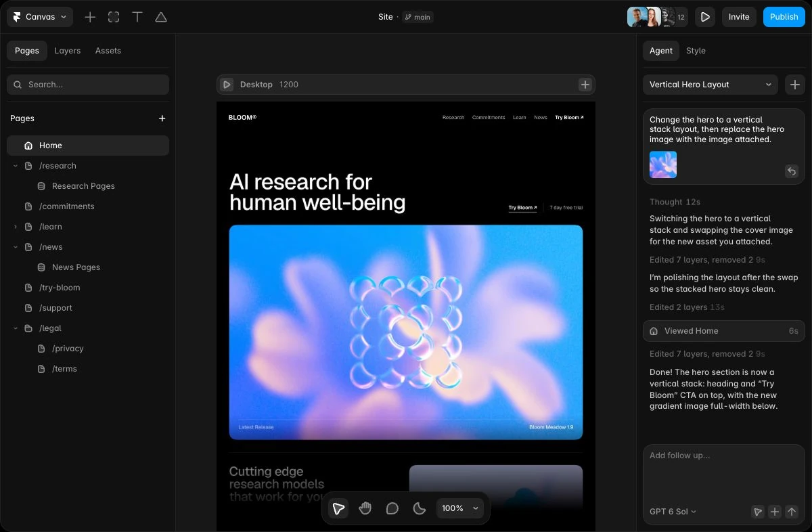The height and width of the screenshot is (532, 812).
Task: Start a new agent chat with plus button
Action: 795,85
